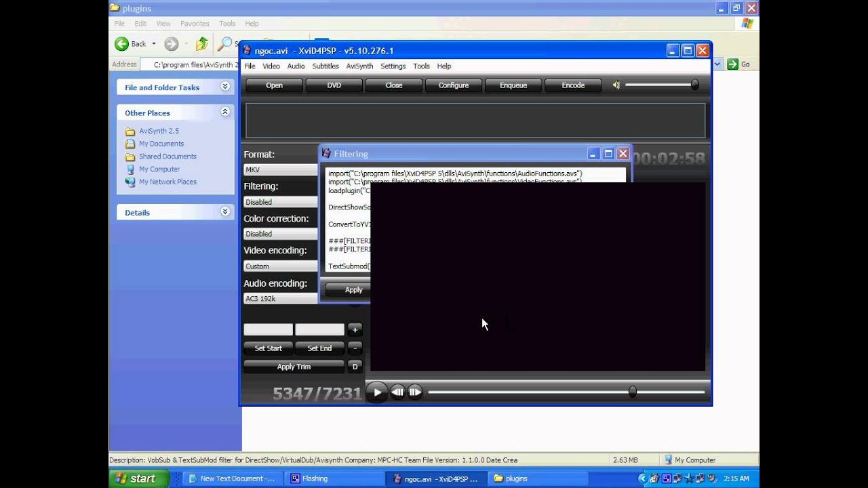Click the Set End button
This screenshot has height=488, width=868.
click(319, 348)
